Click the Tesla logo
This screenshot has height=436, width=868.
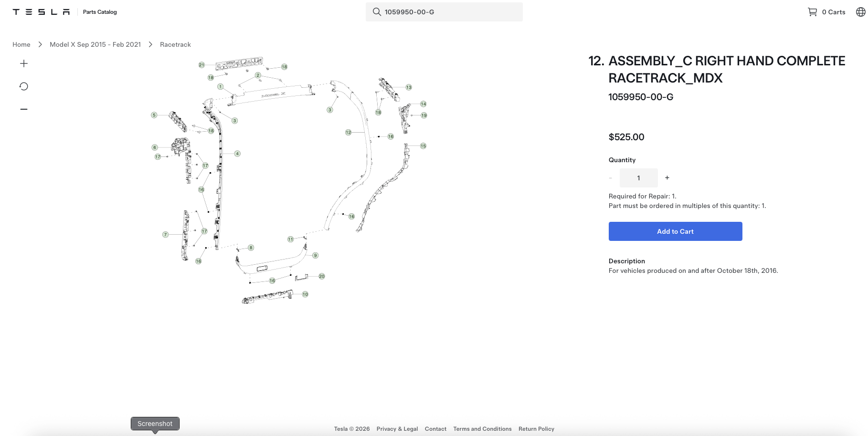point(41,12)
